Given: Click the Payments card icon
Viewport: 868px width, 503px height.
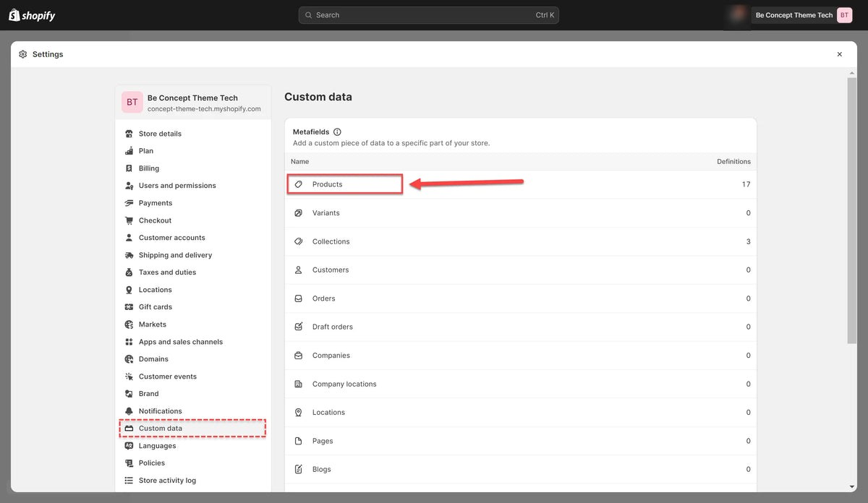Looking at the screenshot, I should click(129, 203).
